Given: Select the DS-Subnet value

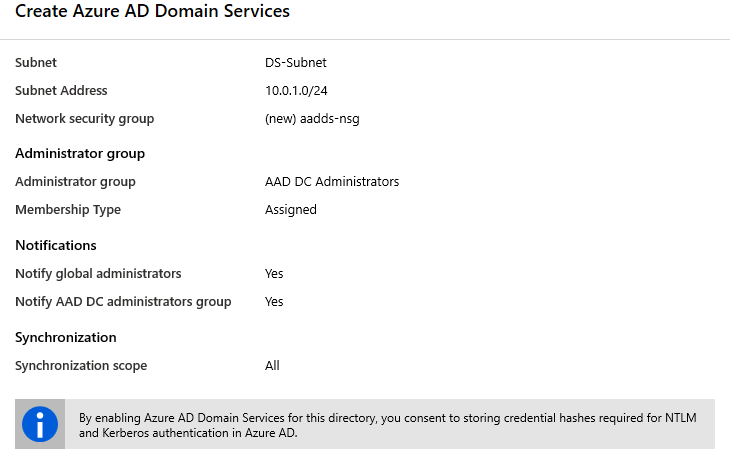Looking at the screenshot, I should click(x=296, y=63).
